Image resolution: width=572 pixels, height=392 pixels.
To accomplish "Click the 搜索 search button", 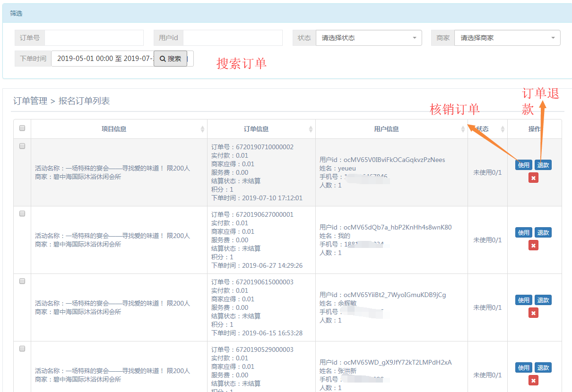I will [x=170, y=59].
